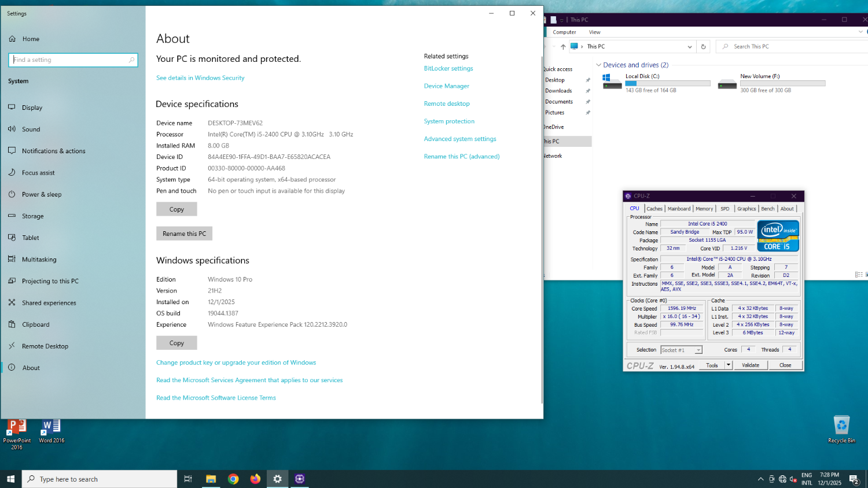Show hidden system tray icons

[760, 479]
